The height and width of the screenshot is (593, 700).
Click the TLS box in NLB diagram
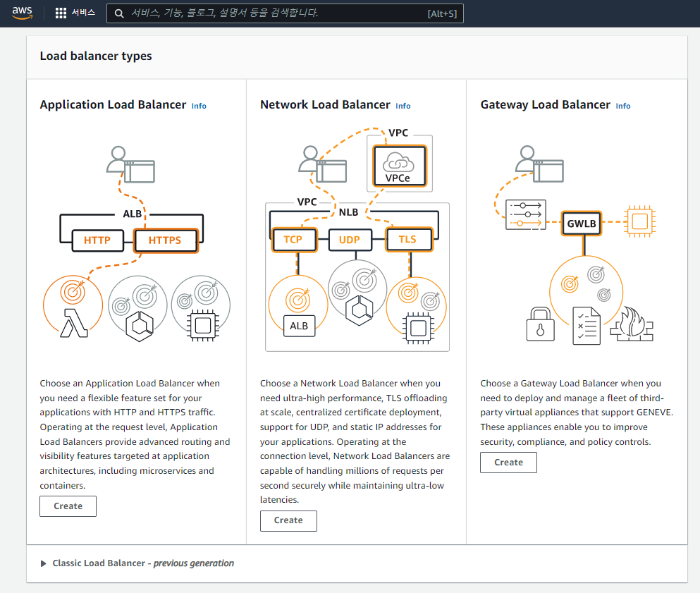(x=408, y=239)
